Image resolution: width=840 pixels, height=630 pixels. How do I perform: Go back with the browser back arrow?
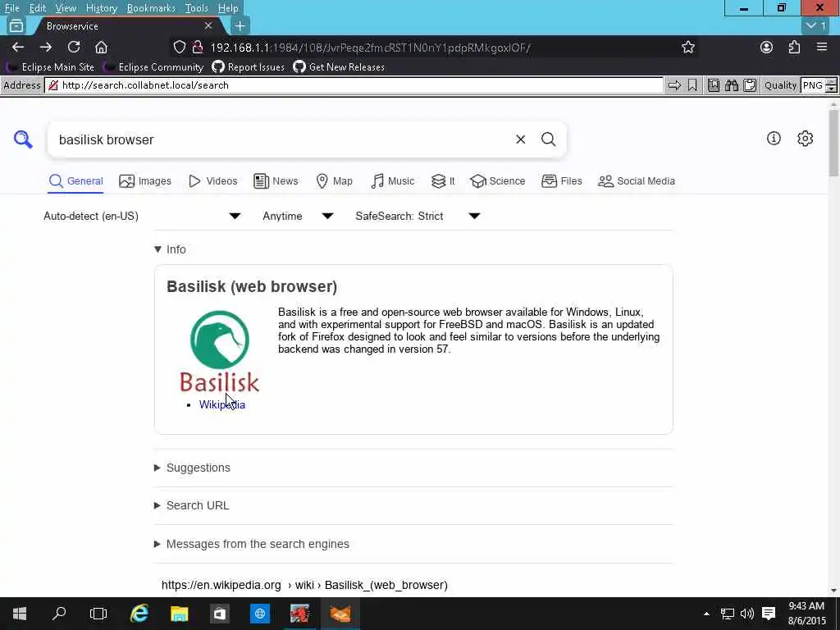coord(18,47)
